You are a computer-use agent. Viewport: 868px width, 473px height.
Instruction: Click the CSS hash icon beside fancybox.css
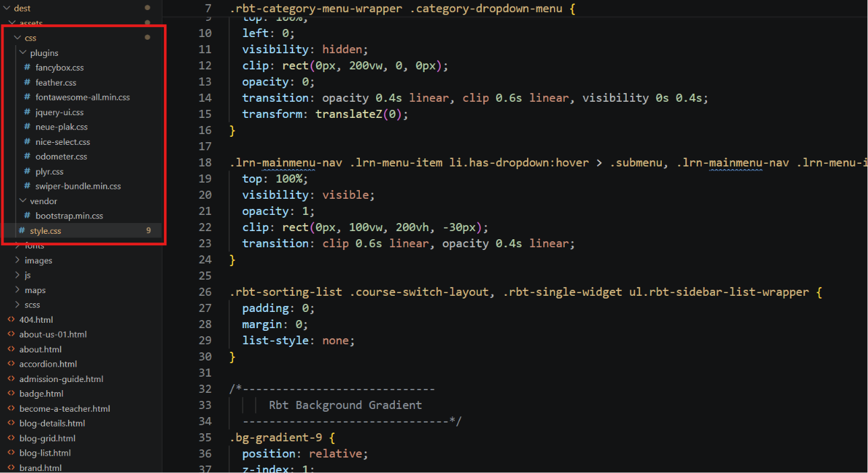(x=28, y=67)
